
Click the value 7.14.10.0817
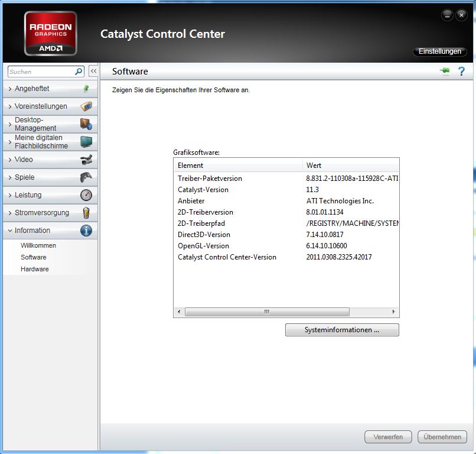coord(324,235)
